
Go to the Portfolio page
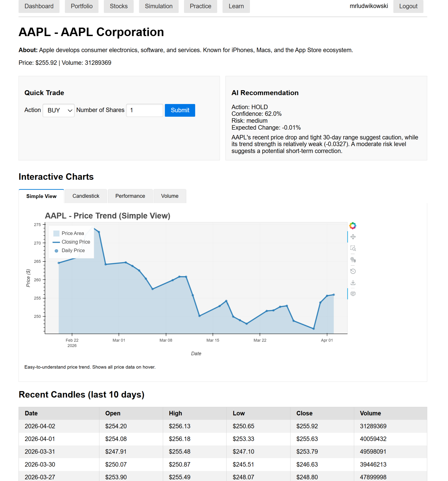[x=81, y=6]
